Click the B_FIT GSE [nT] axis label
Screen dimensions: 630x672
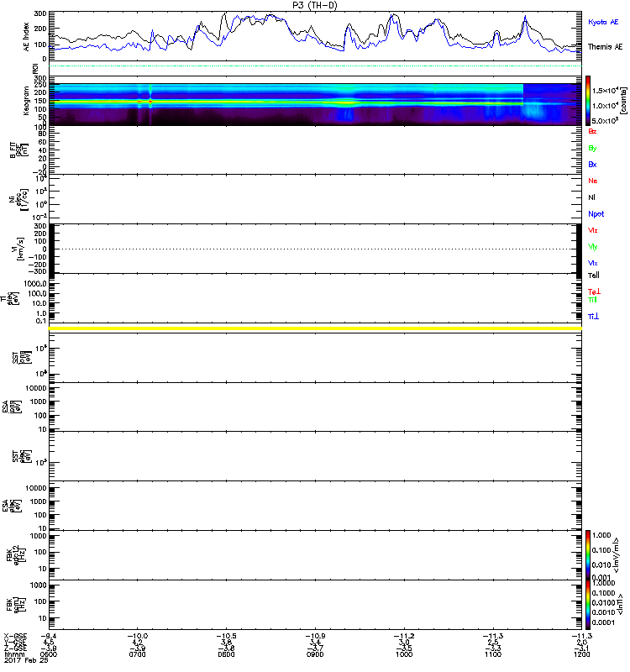[19, 151]
